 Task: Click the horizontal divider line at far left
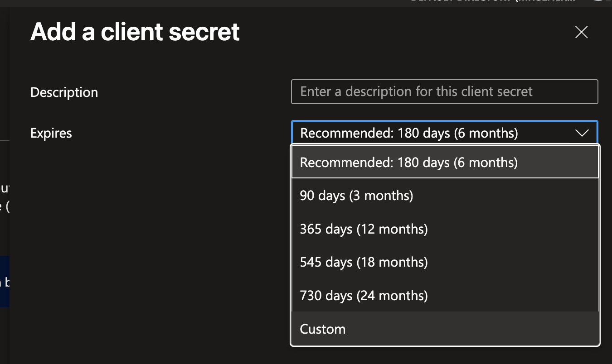[x=4, y=141]
